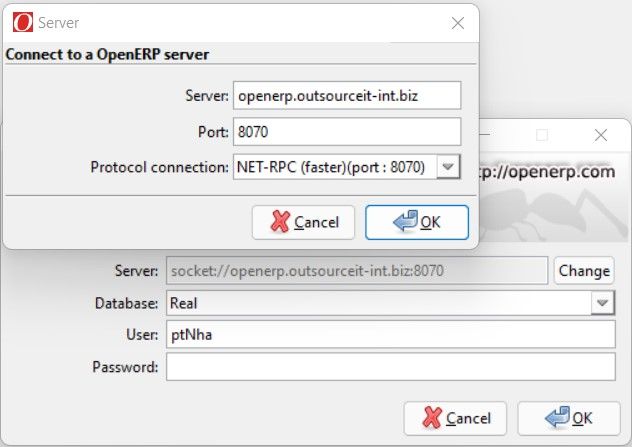Expand the Protocol connection dropdown arrow
Image resolution: width=632 pixels, height=447 pixels.
[448, 166]
